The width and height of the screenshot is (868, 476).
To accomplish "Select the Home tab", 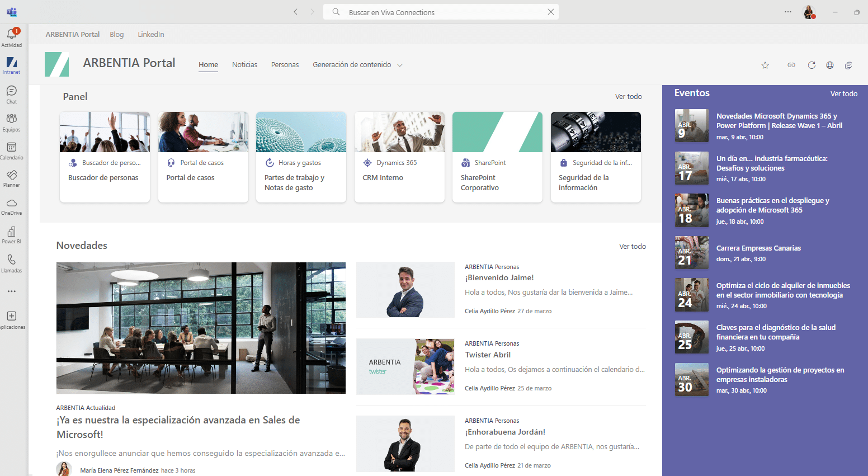I will tap(208, 65).
